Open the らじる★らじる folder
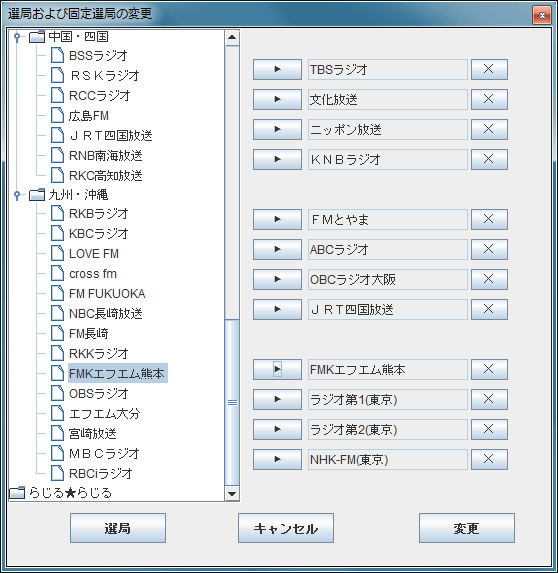The width and height of the screenshot is (558, 573). click(x=60, y=493)
